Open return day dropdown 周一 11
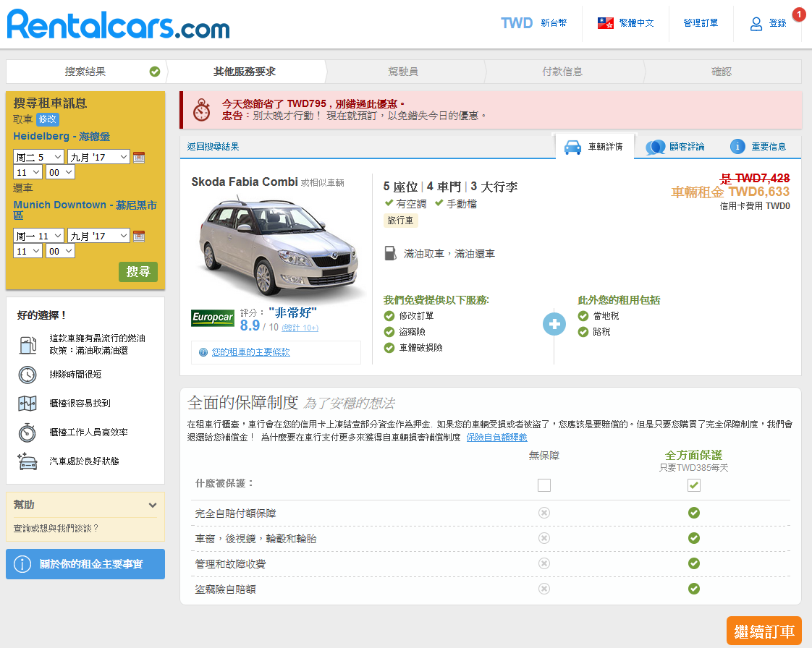This screenshot has width=812, height=648. [x=39, y=236]
